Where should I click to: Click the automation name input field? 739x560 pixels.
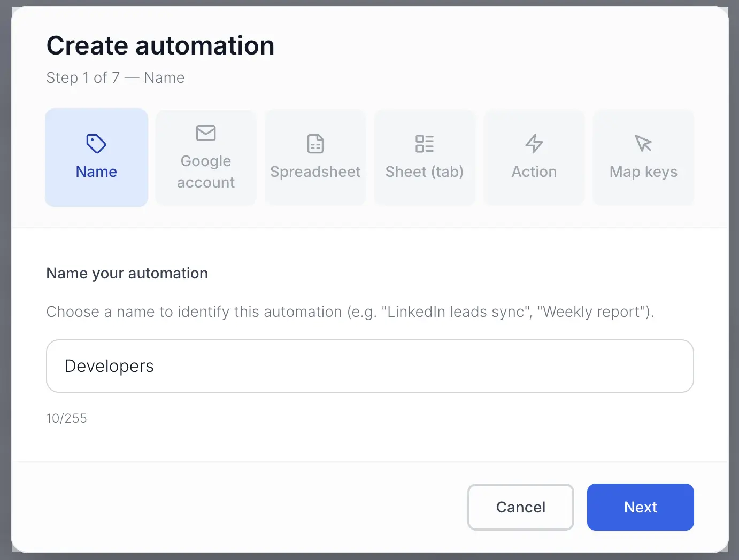pyautogui.click(x=369, y=366)
